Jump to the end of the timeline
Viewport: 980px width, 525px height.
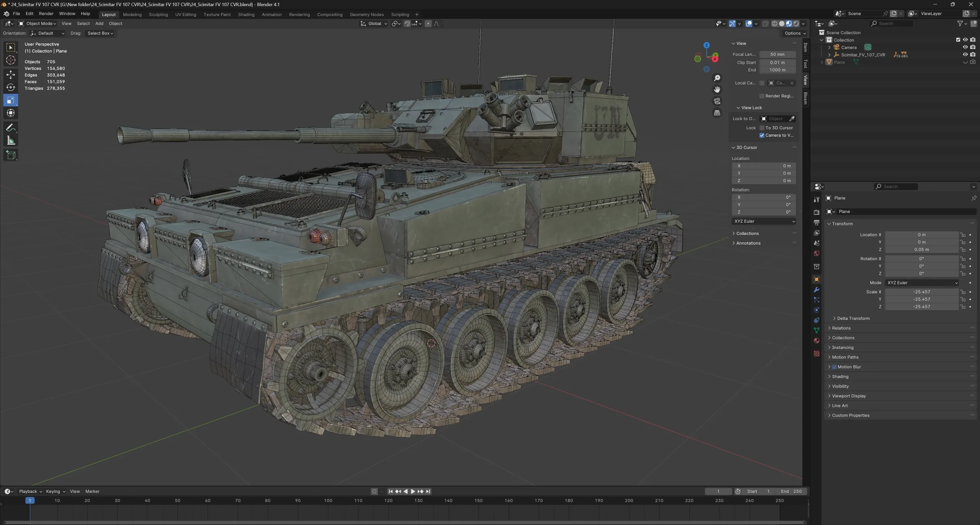pos(428,491)
